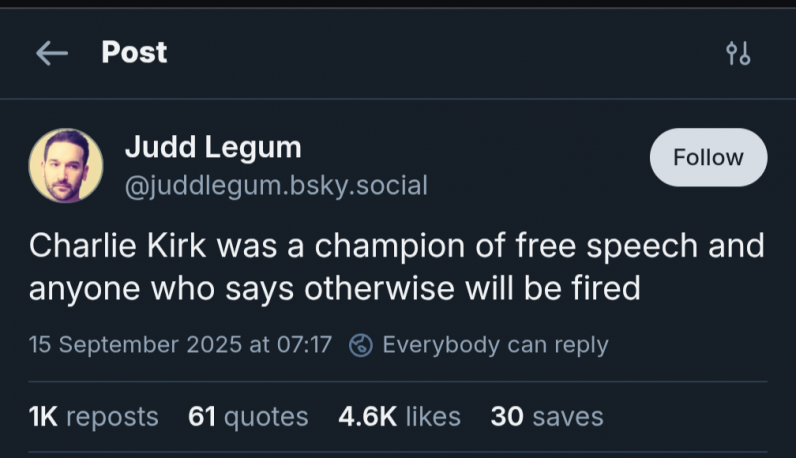View the 1K reposts list
This screenshot has height=458, width=796.
point(93,416)
